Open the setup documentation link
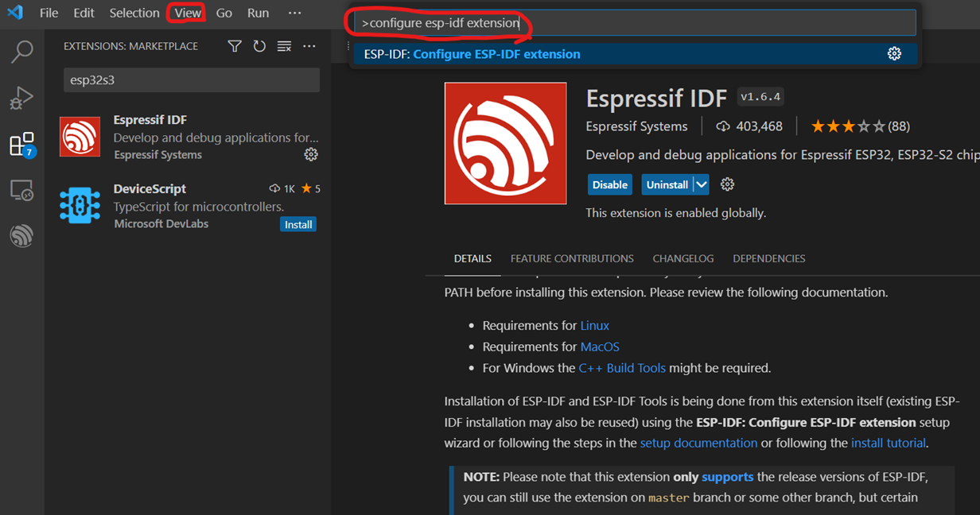 (698, 443)
